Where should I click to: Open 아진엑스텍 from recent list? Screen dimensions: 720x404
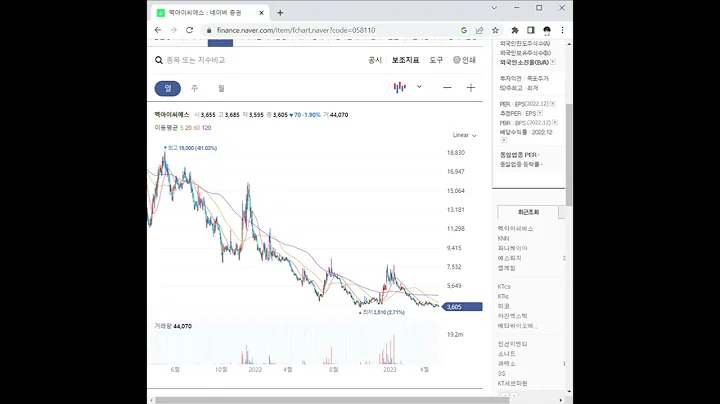click(x=512, y=316)
